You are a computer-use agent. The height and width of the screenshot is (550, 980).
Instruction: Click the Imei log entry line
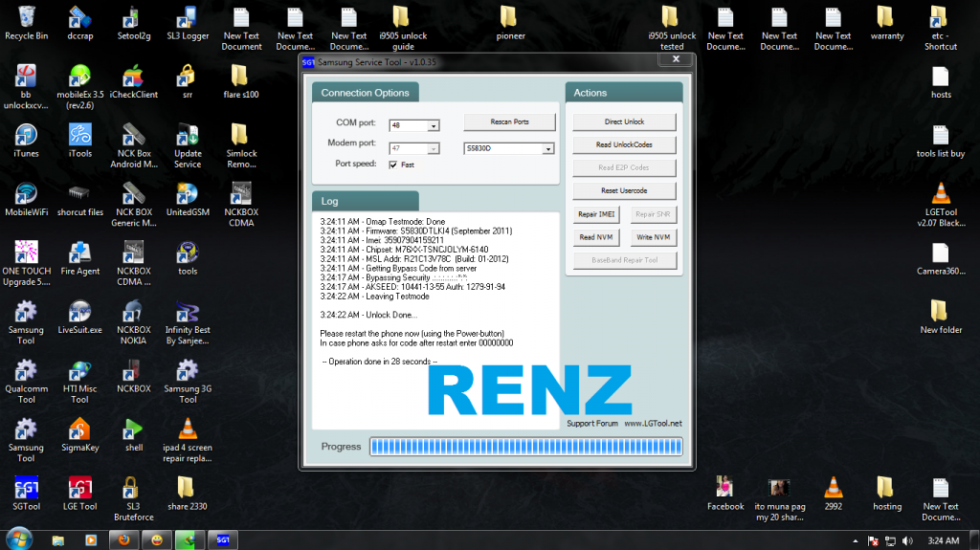(382, 240)
